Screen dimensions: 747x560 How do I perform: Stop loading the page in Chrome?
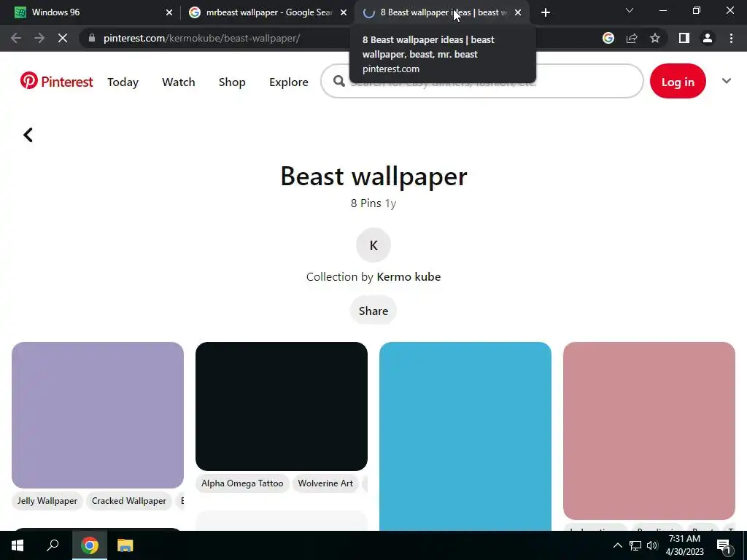coord(63,38)
